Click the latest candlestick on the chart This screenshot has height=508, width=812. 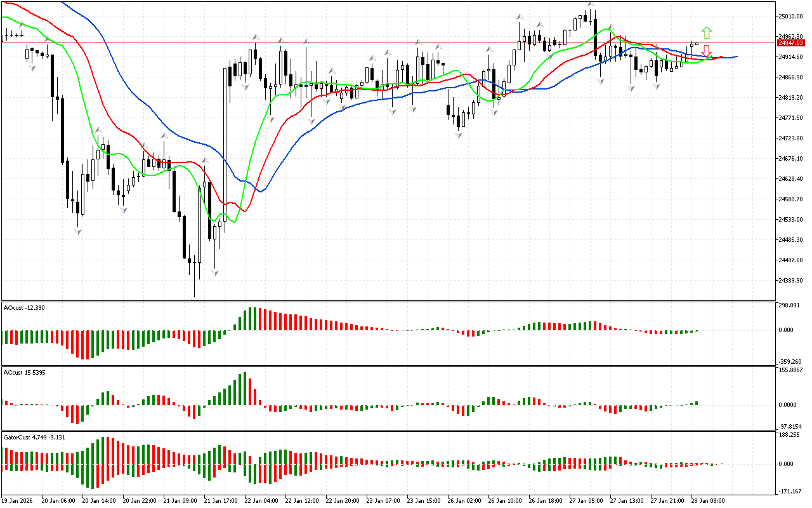pos(697,43)
